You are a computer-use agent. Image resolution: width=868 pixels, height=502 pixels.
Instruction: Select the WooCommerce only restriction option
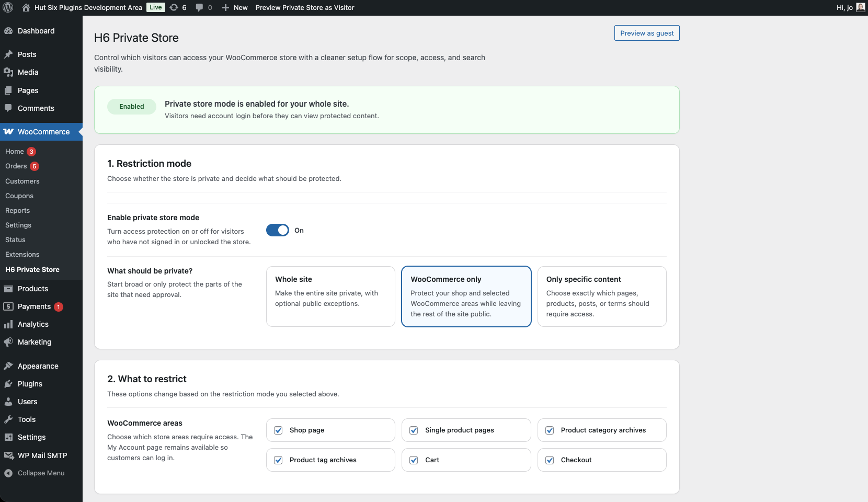[x=466, y=296]
